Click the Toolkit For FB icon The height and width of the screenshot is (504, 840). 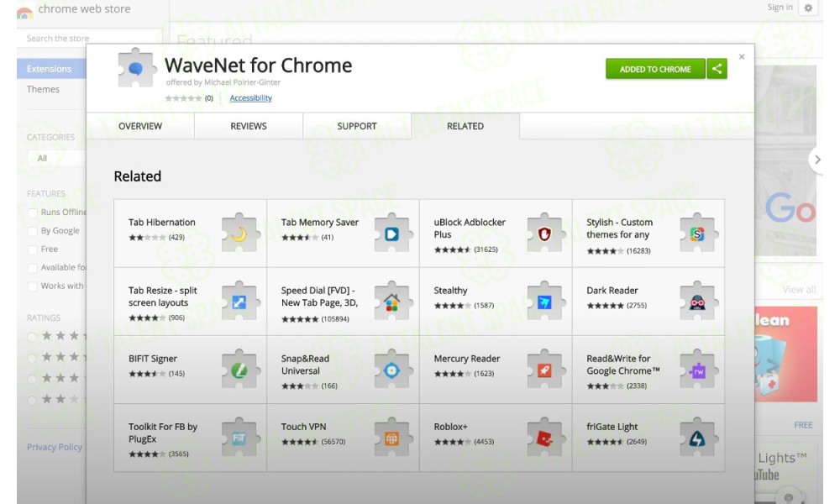coord(240,437)
